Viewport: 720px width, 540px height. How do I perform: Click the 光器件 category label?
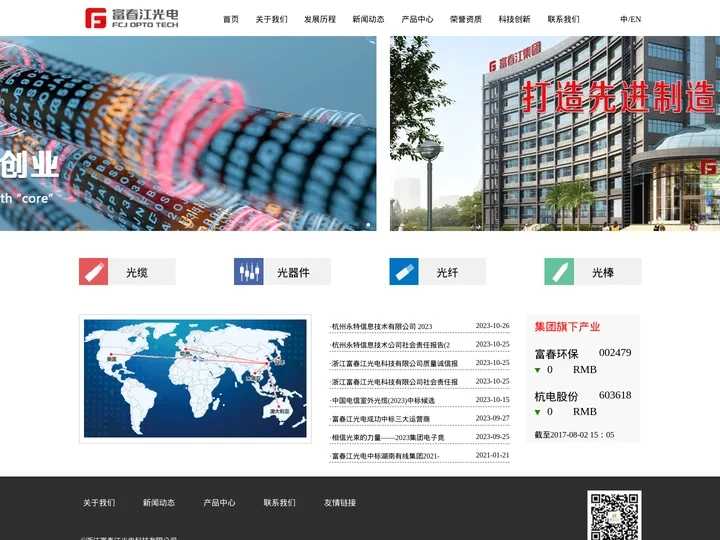click(x=293, y=273)
